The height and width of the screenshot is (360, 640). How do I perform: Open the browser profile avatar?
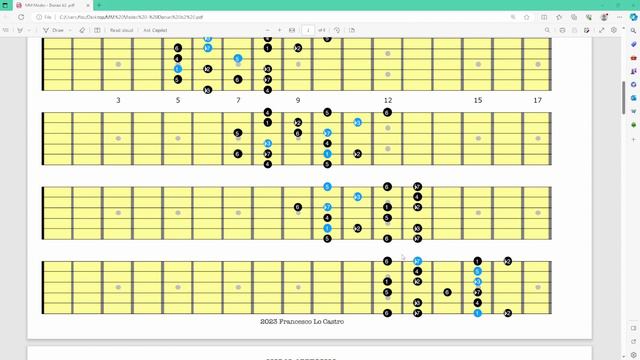(x=604, y=17)
